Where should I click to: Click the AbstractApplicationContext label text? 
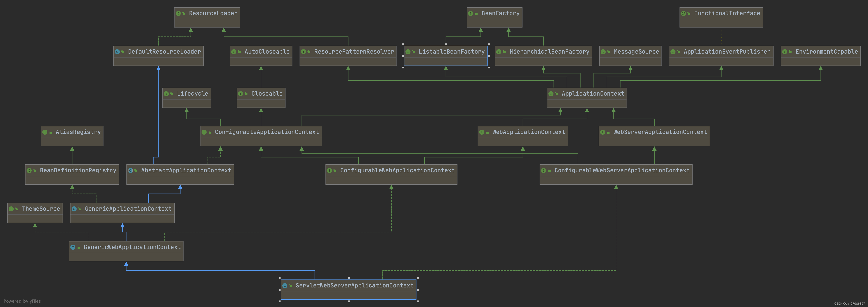coord(186,171)
